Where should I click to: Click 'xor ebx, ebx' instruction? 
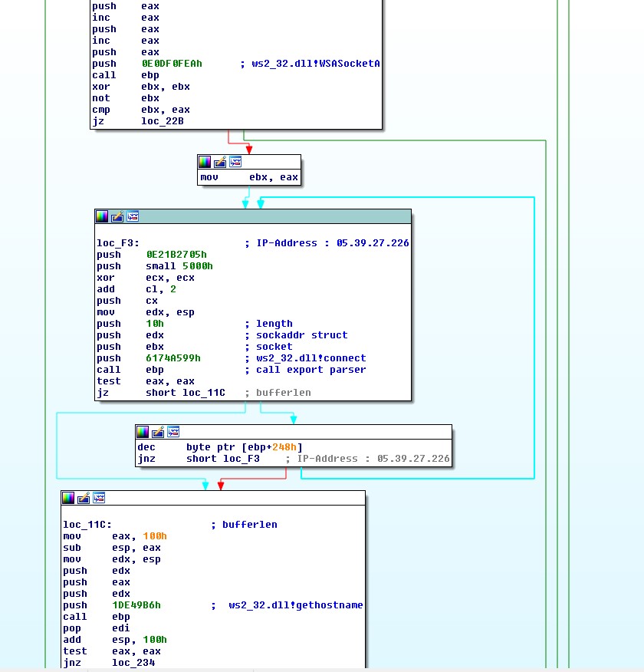[x=141, y=87]
